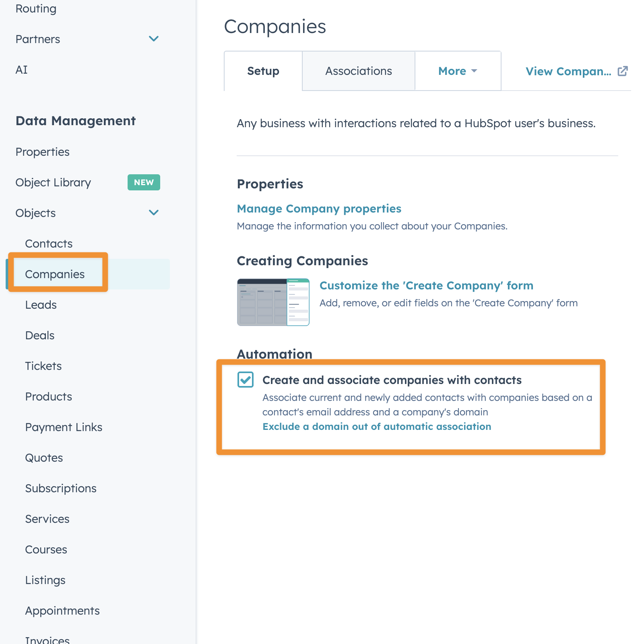Select Object Library in sidebar
This screenshot has width=644, height=644.
coord(53,182)
